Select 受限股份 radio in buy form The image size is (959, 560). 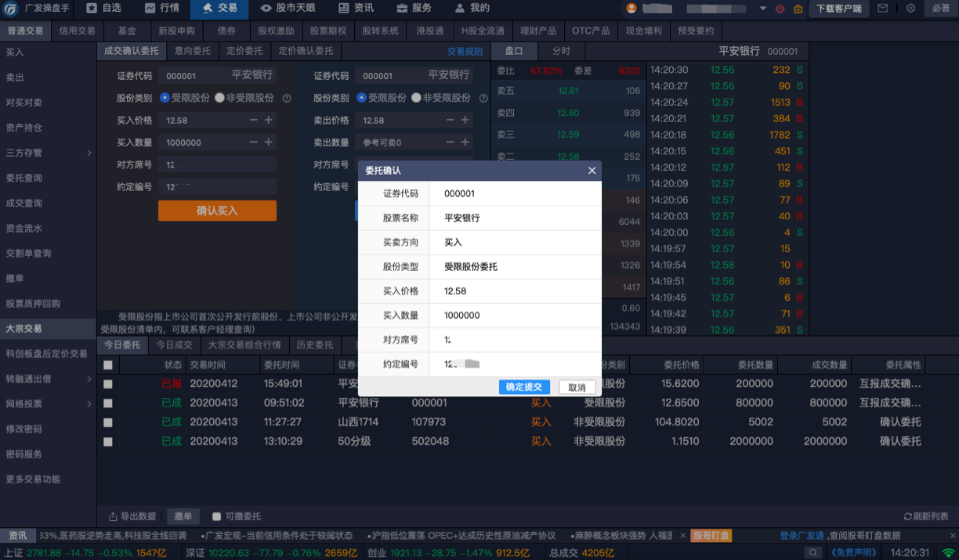point(165,99)
